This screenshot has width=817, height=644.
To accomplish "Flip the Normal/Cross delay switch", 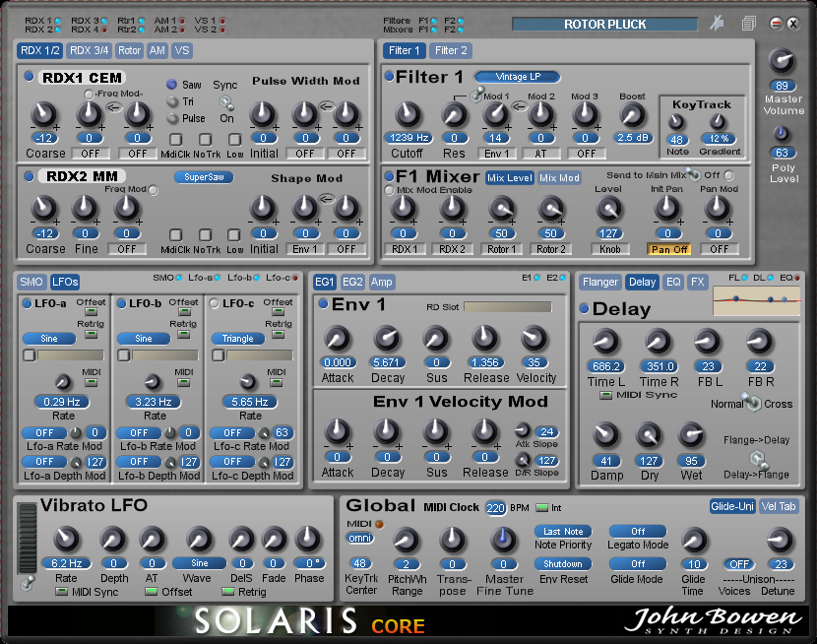I will click(x=753, y=402).
